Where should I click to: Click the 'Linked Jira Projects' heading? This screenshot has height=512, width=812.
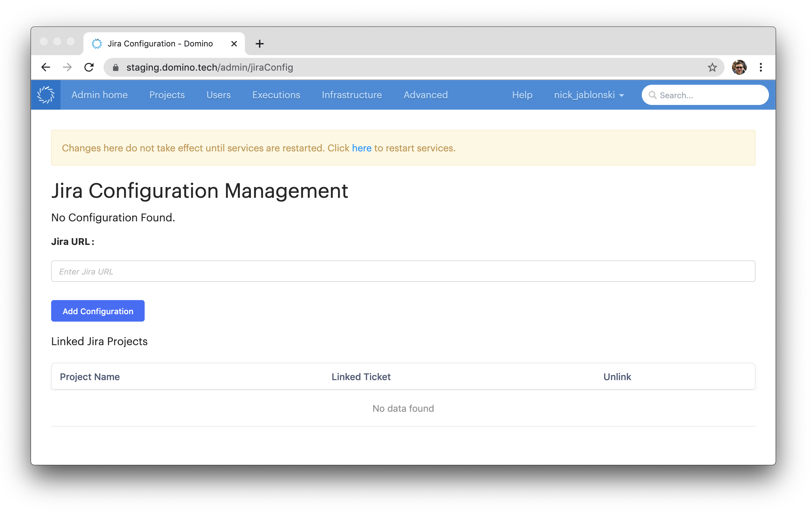[x=99, y=341]
